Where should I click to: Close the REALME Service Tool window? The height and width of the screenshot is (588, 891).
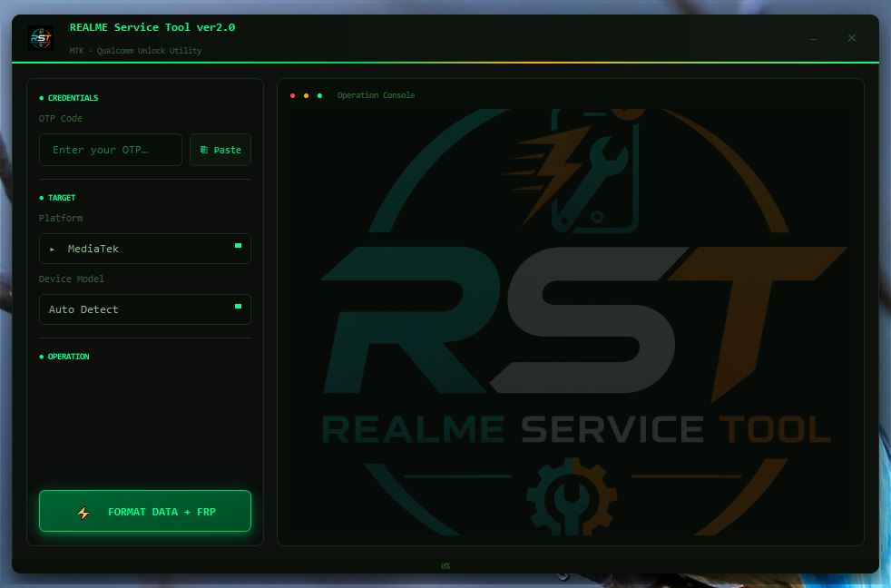(x=852, y=38)
